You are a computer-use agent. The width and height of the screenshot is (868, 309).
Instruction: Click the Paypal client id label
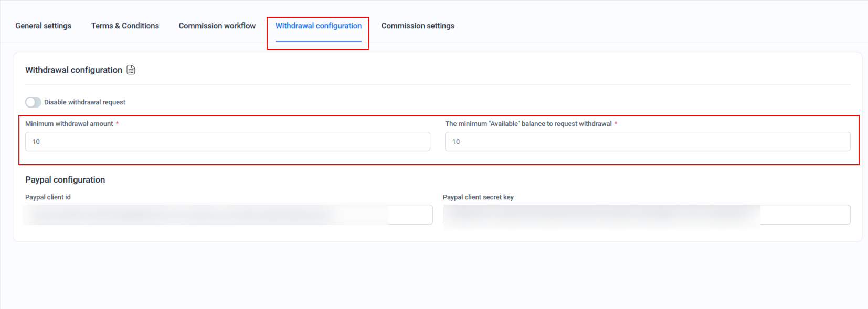click(48, 197)
